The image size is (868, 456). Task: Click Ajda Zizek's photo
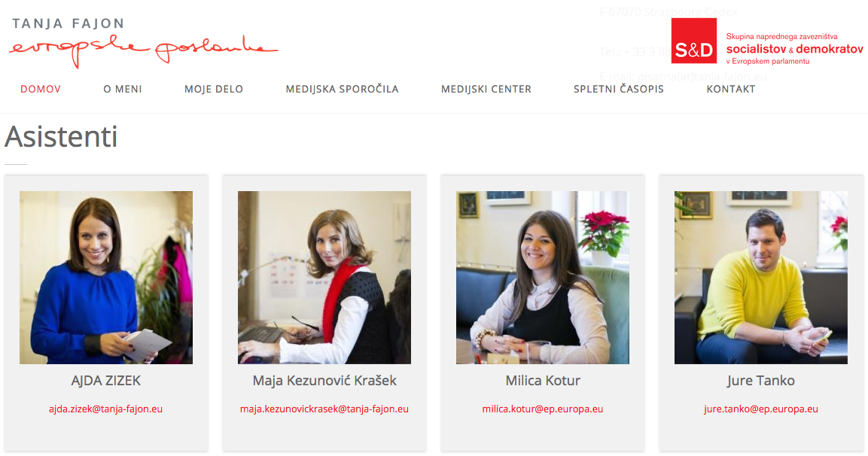click(105, 277)
